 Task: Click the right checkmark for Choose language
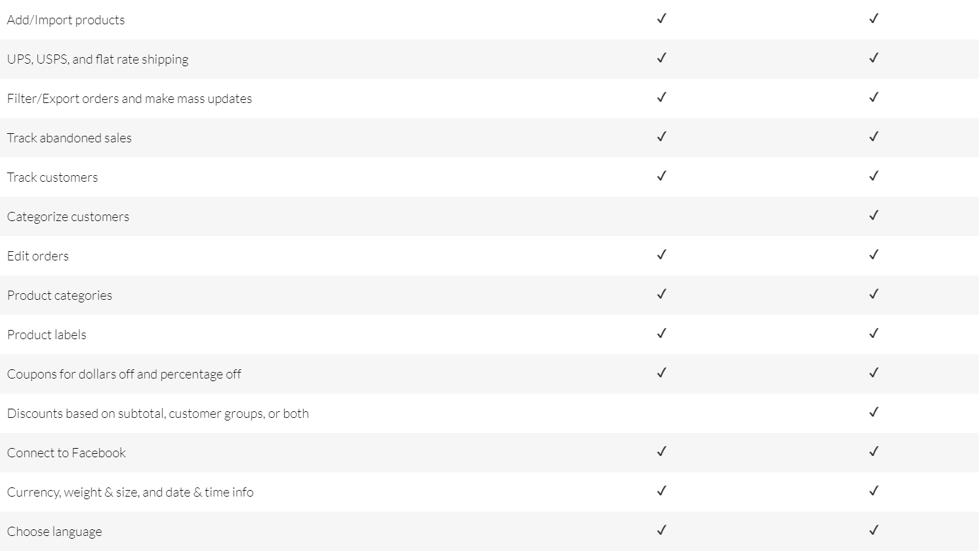click(873, 531)
